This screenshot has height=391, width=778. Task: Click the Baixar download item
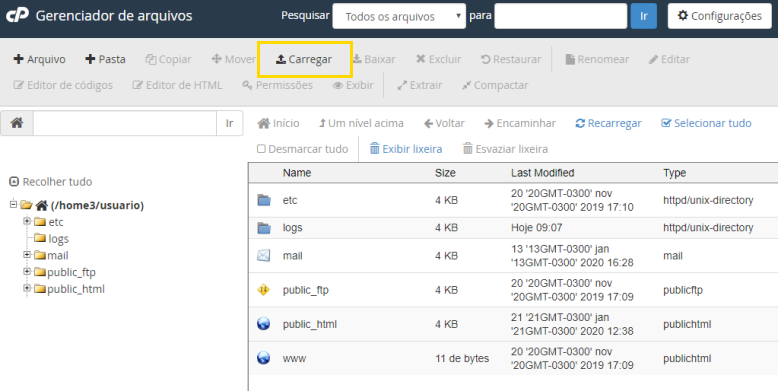(x=374, y=59)
